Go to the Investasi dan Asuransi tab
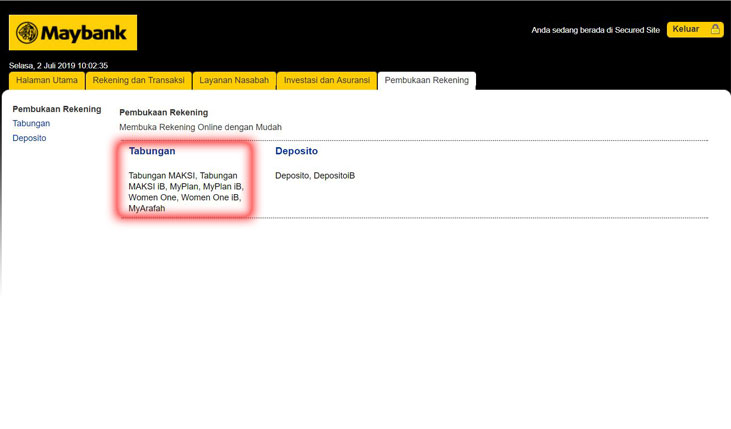This screenshot has height=429, width=731. pos(327,80)
